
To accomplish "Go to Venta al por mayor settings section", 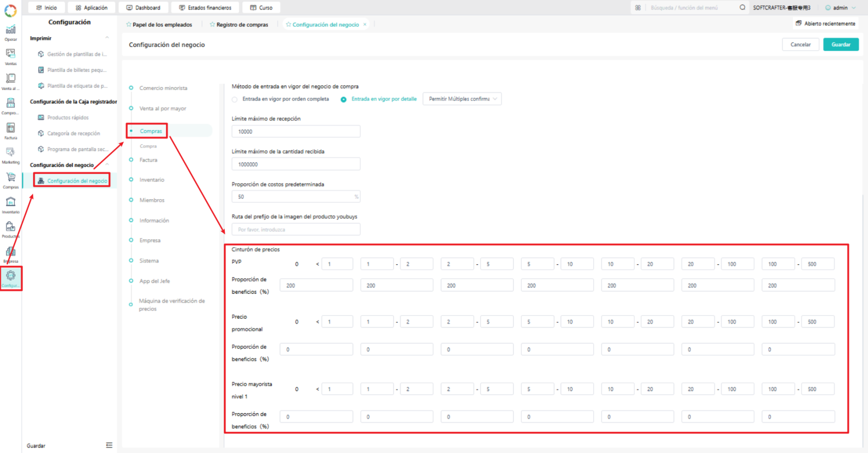I will click(x=163, y=109).
